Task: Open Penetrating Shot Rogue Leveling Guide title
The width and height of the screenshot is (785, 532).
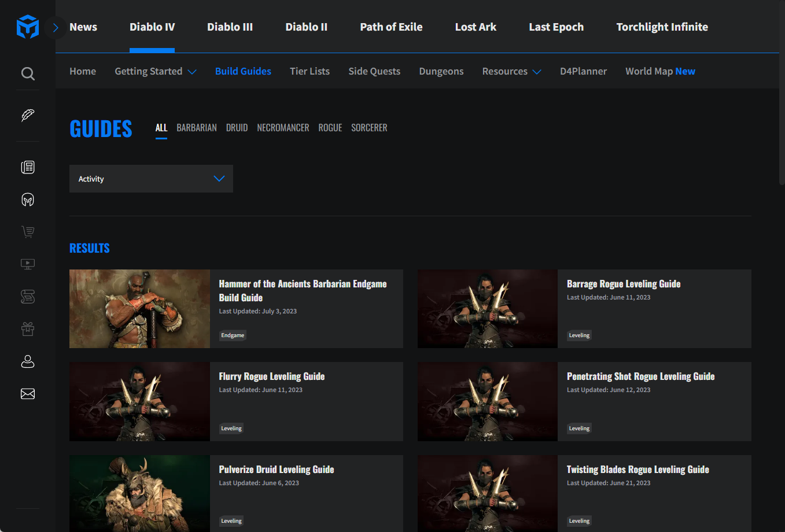Action: click(640, 376)
